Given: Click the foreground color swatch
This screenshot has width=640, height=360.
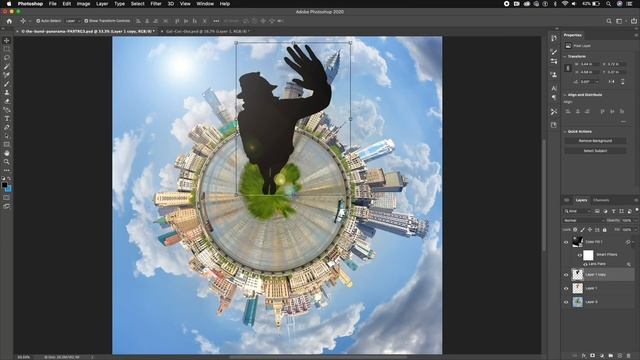Looking at the screenshot, I should coord(4,185).
